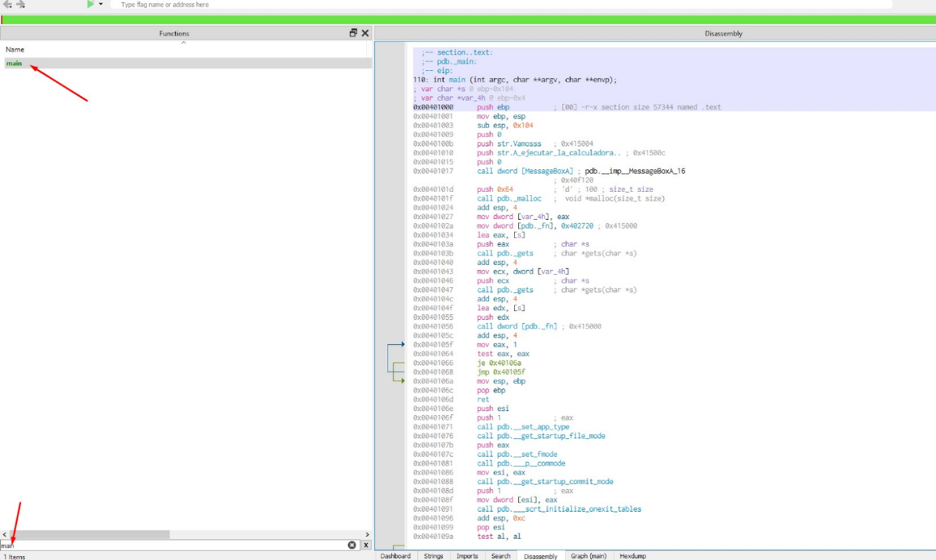Close the filter bar with the x button
Screen dimensions: 936x560
(x=365, y=545)
